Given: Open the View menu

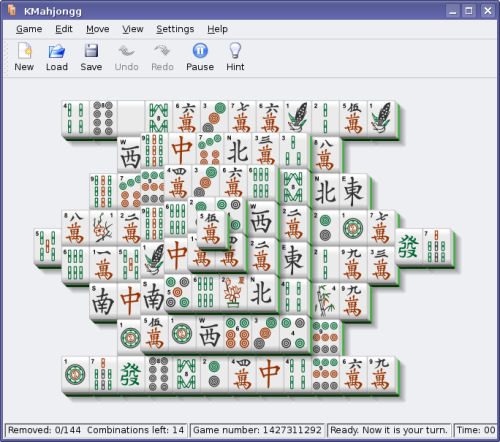Looking at the screenshot, I should tap(133, 29).
